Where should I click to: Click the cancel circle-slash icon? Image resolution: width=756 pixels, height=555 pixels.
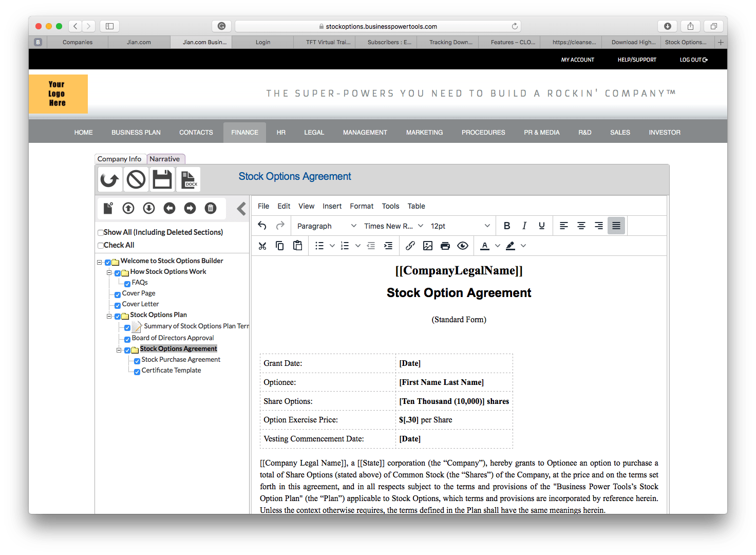click(x=136, y=180)
